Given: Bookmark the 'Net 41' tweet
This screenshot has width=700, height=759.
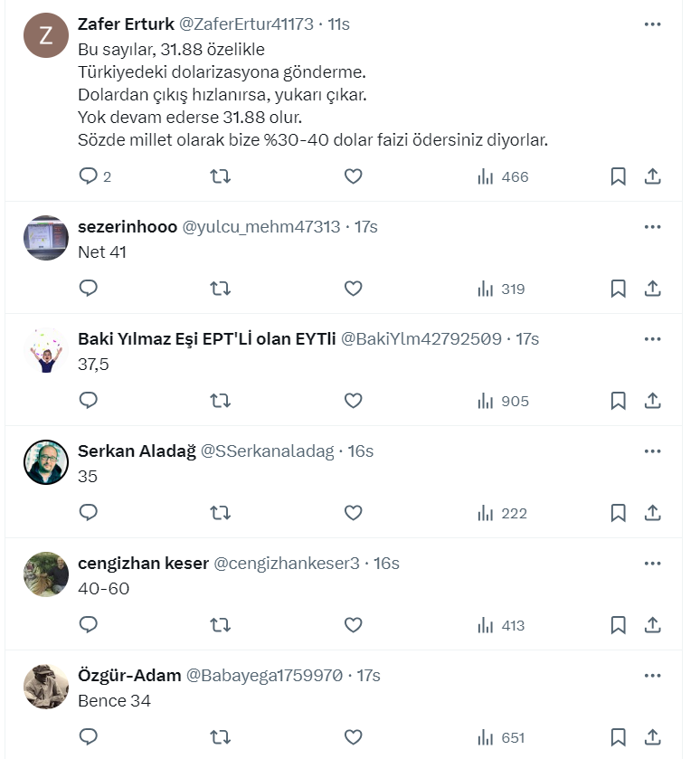Looking at the screenshot, I should (x=618, y=289).
